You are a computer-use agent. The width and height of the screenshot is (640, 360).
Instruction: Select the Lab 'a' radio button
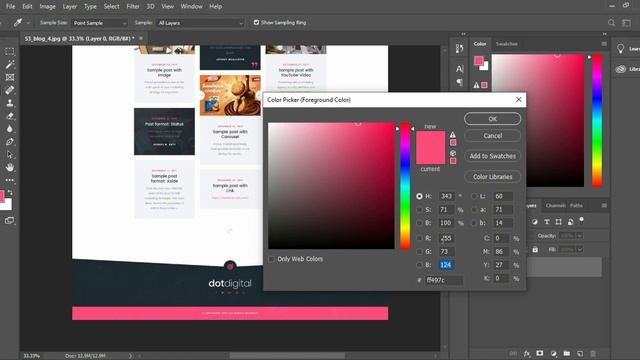click(x=474, y=210)
